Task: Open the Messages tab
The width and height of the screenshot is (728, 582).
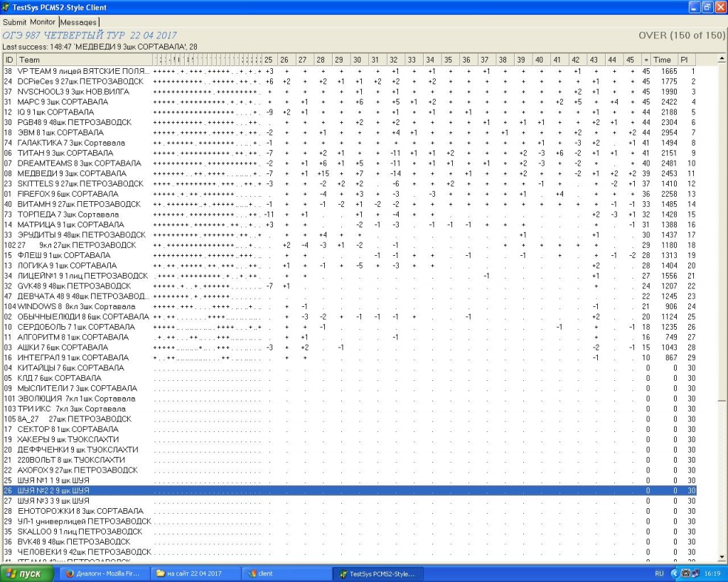Action: click(x=78, y=22)
